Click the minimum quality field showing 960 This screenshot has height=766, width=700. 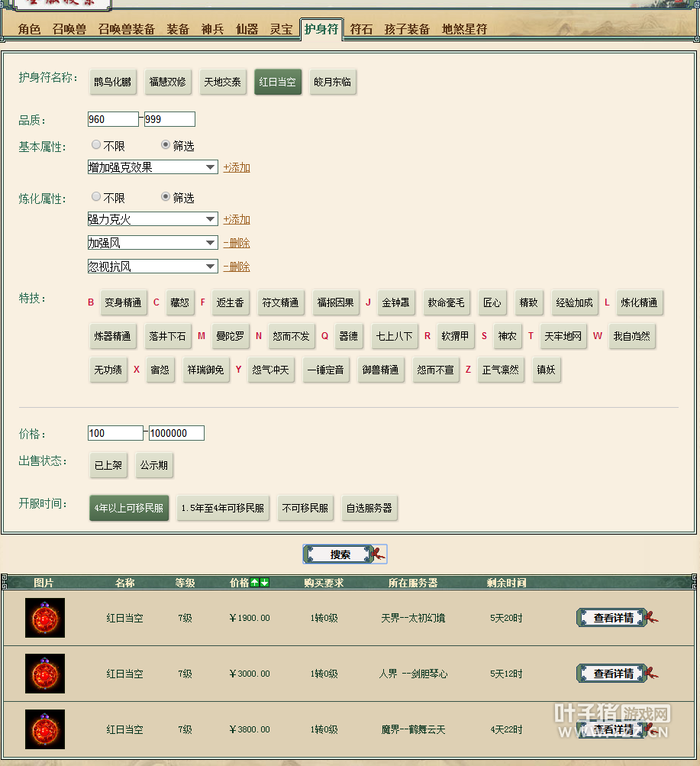(x=113, y=119)
